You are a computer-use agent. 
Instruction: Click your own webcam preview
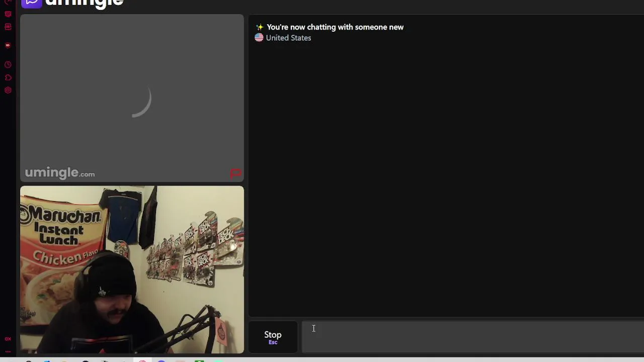click(x=132, y=270)
